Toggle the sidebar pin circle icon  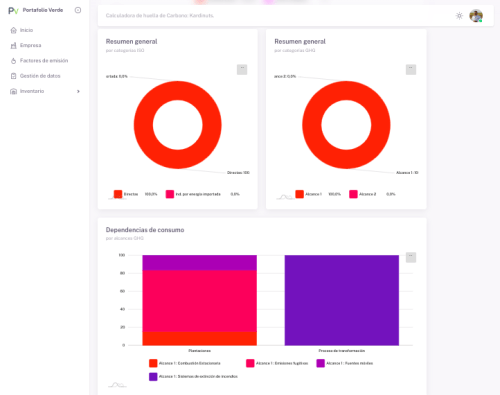coord(78,10)
